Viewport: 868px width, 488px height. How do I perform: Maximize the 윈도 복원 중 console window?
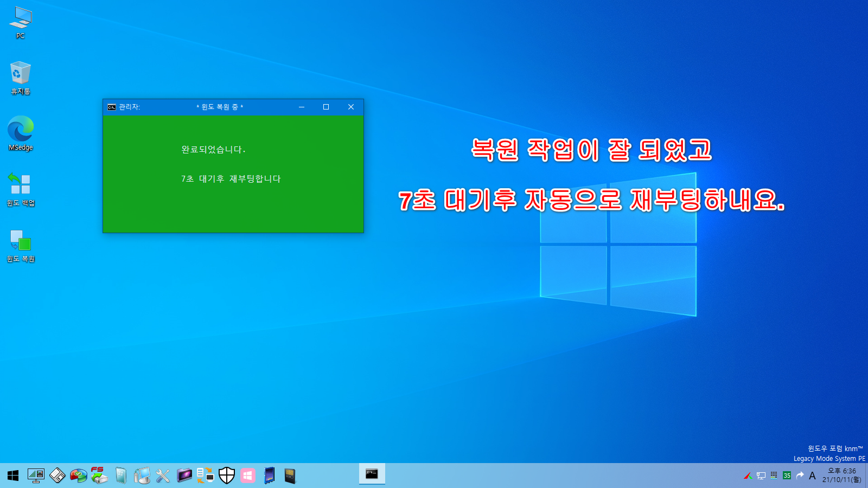pos(326,107)
